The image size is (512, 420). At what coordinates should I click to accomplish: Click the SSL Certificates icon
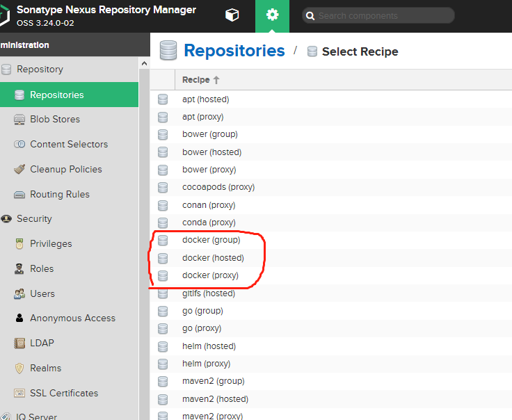[19, 393]
